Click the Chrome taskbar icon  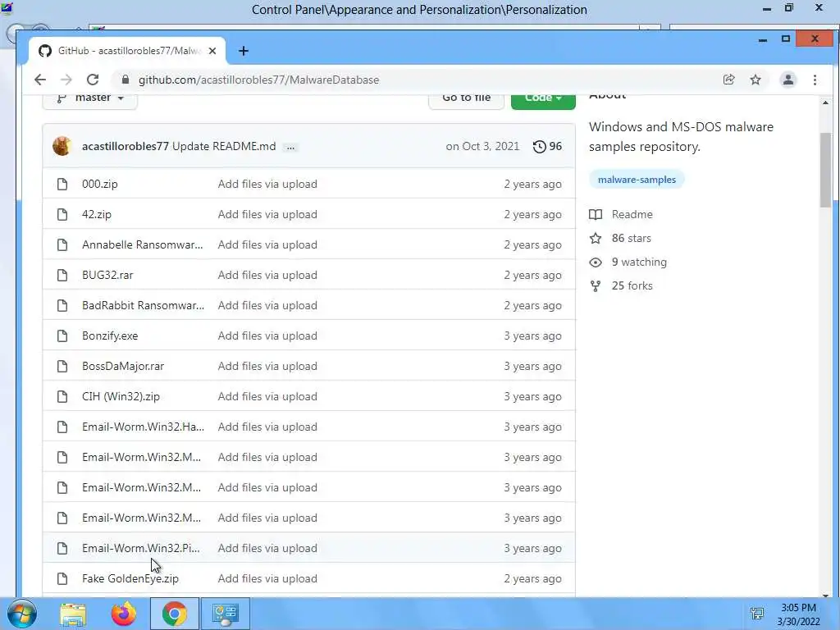coord(175,614)
